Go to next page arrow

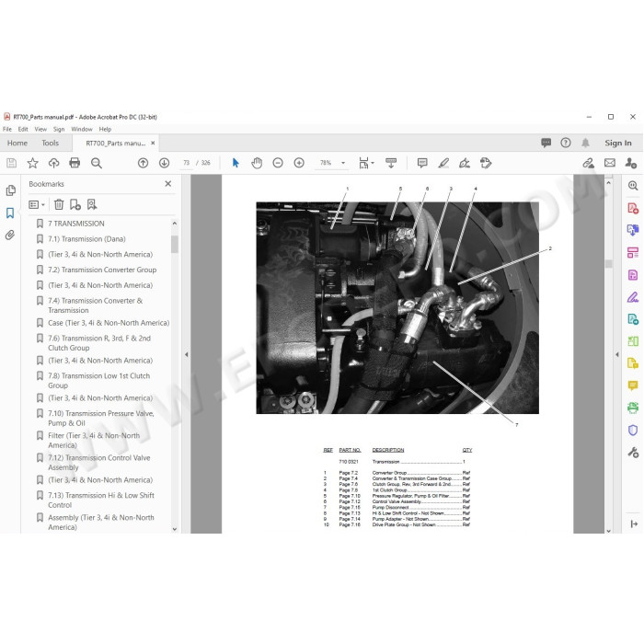165,163
